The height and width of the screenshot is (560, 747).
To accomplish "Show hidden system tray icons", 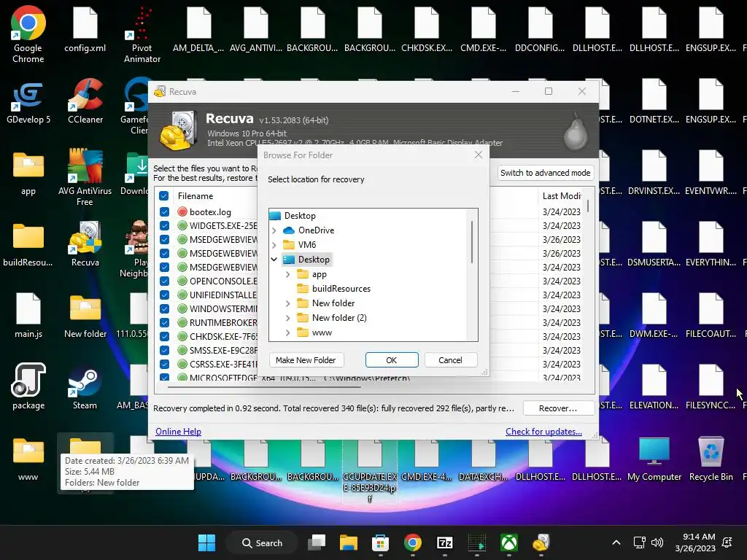I will pyautogui.click(x=616, y=542).
